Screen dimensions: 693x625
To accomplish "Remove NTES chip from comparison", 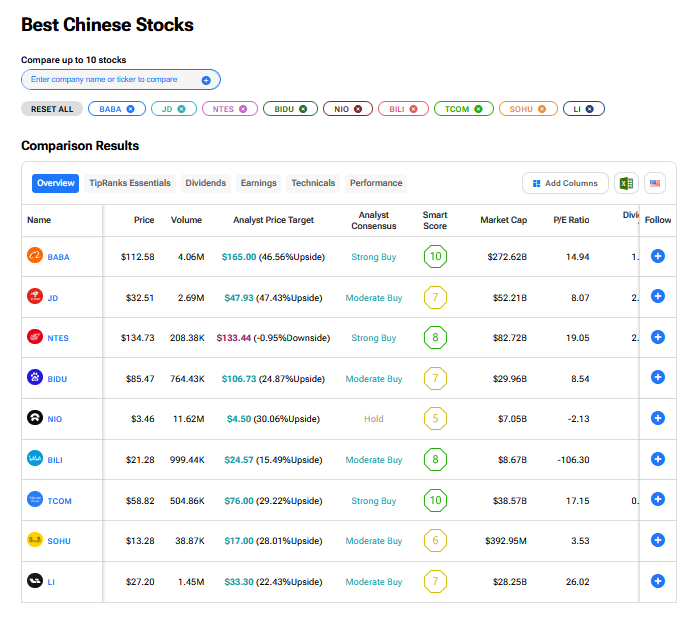I will pyautogui.click(x=243, y=109).
